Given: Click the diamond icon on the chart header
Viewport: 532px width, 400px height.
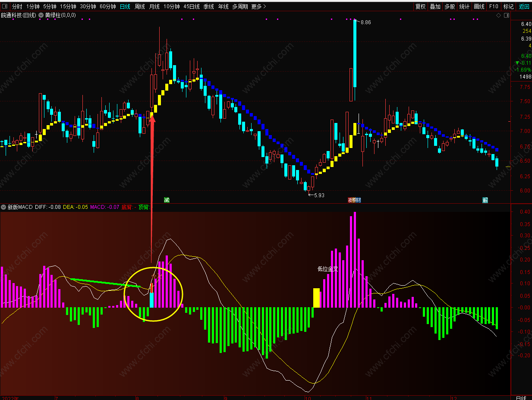Looking at the screenshot, I should click(498, 15).
